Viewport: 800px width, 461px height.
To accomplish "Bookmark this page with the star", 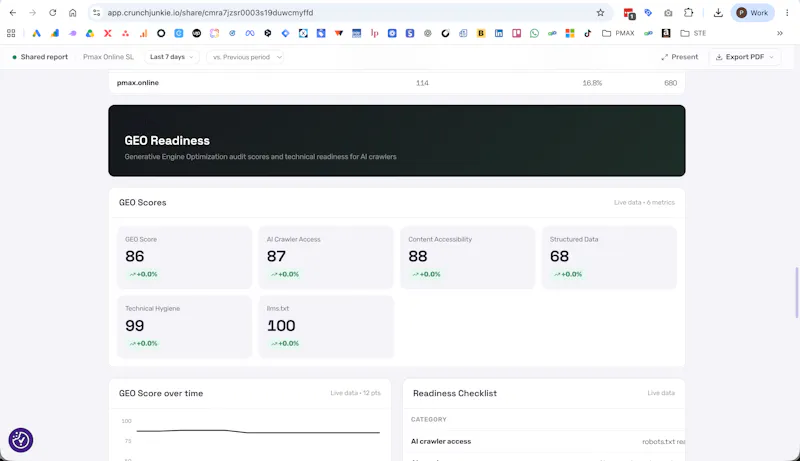I will (x=600, y=13).
